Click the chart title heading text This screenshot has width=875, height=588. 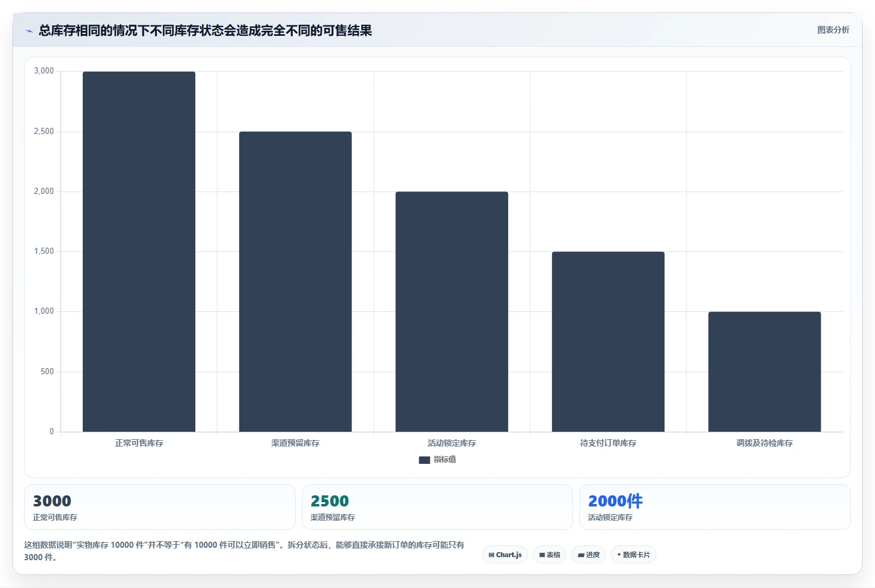coord(205,30)
